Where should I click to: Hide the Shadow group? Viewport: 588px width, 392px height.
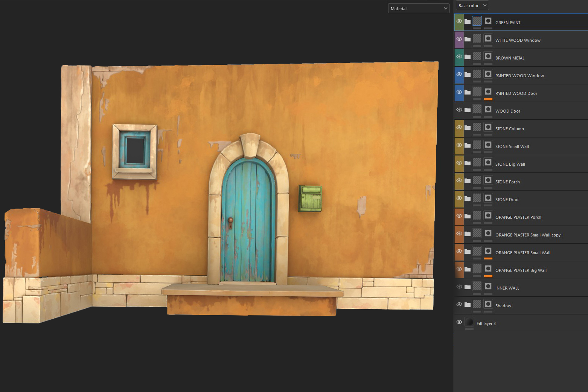click(x=459, y=304)
